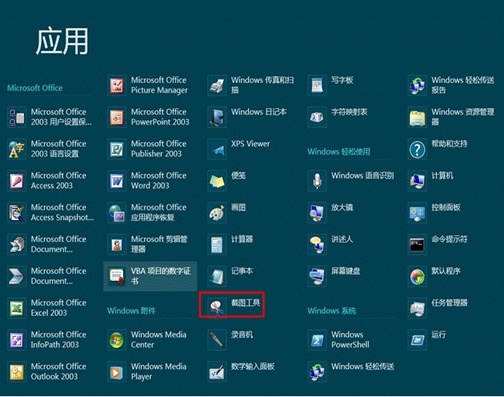Open Windows Media Center icon
This screenshot has width=504, height=397.
pyautogui.click(x=117, y=340)
